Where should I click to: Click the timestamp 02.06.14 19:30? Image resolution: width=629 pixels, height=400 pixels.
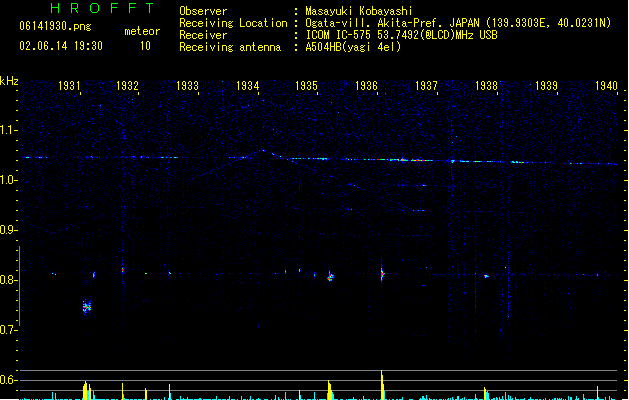coord(61,46)
